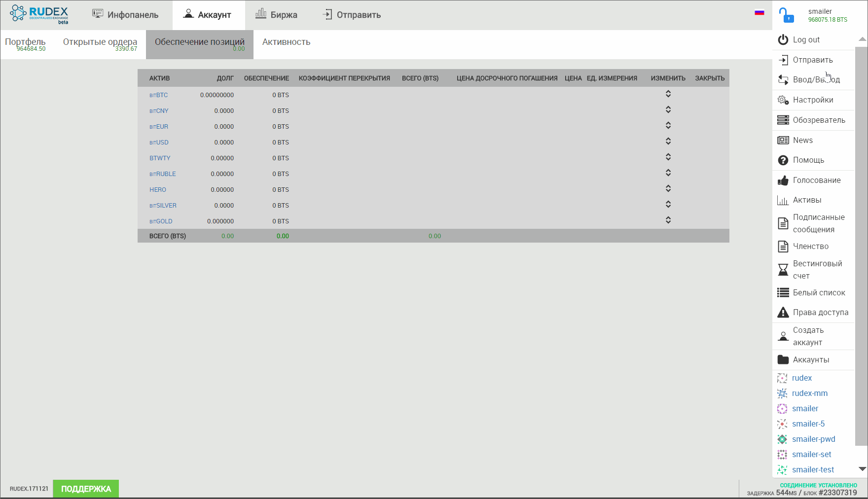Click the side menu scrollbar thumb
Screen dimensions: 868x499
click(x=861, y=246)
